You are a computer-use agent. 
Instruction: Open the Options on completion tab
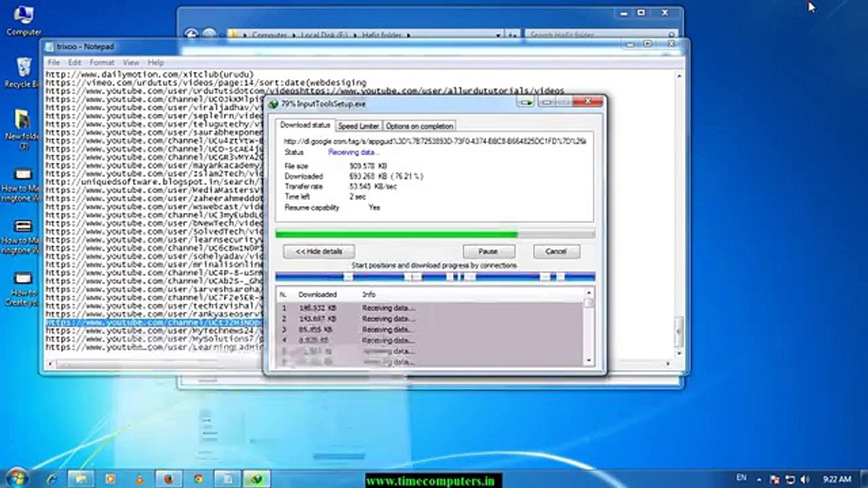tap(419, 126)
